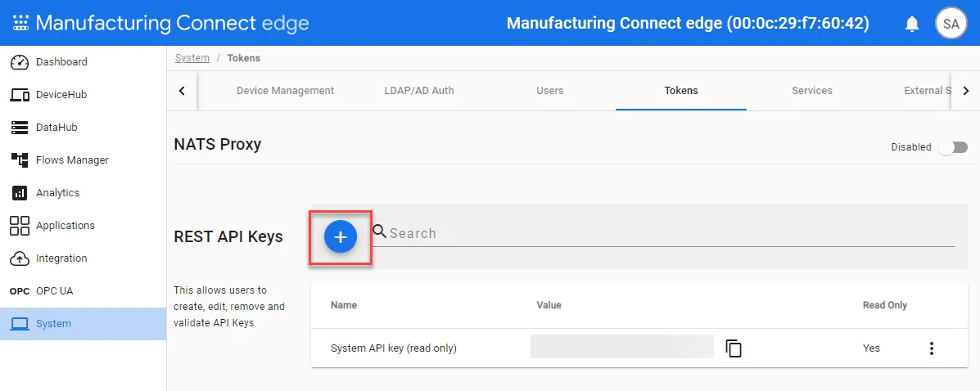Click the 'REST API Keys' heading

point(228,236)
